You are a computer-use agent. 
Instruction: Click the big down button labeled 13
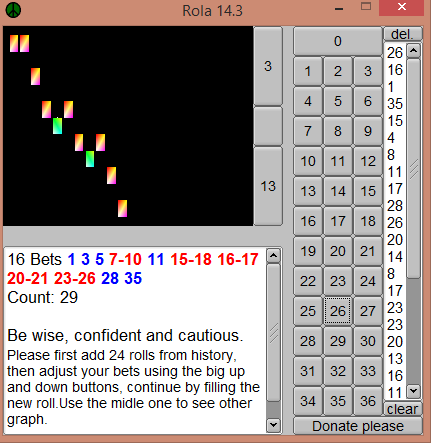coord(268,186)
